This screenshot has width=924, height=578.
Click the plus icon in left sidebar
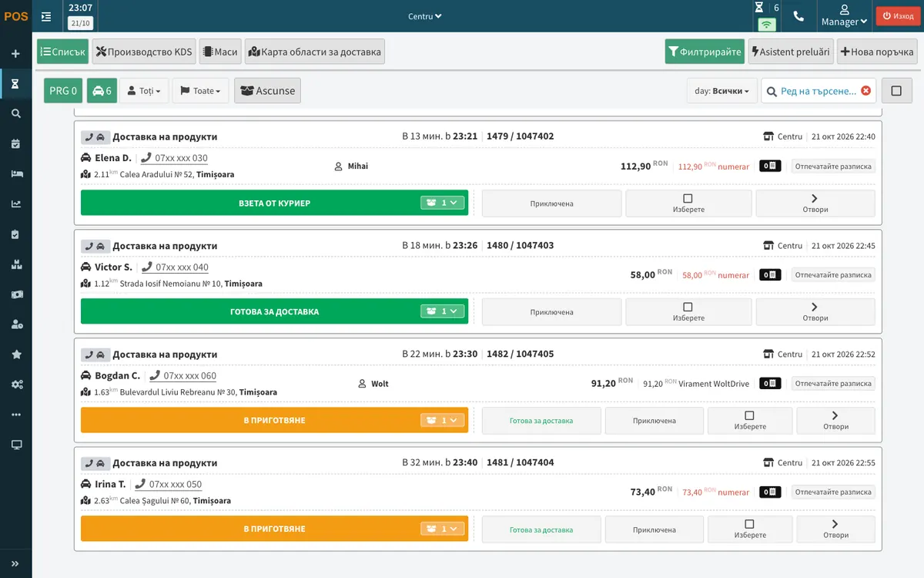point(15,53)
